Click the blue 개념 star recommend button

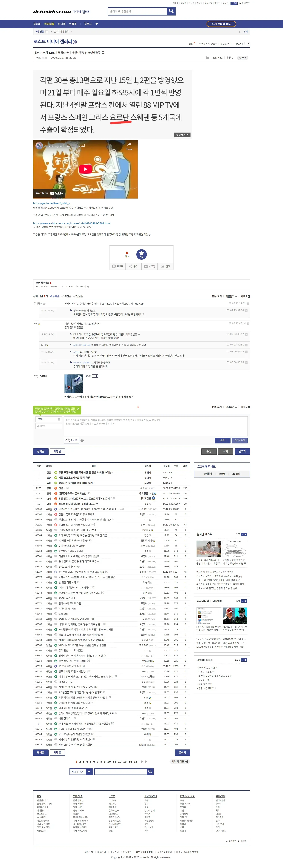coord(141,254)
